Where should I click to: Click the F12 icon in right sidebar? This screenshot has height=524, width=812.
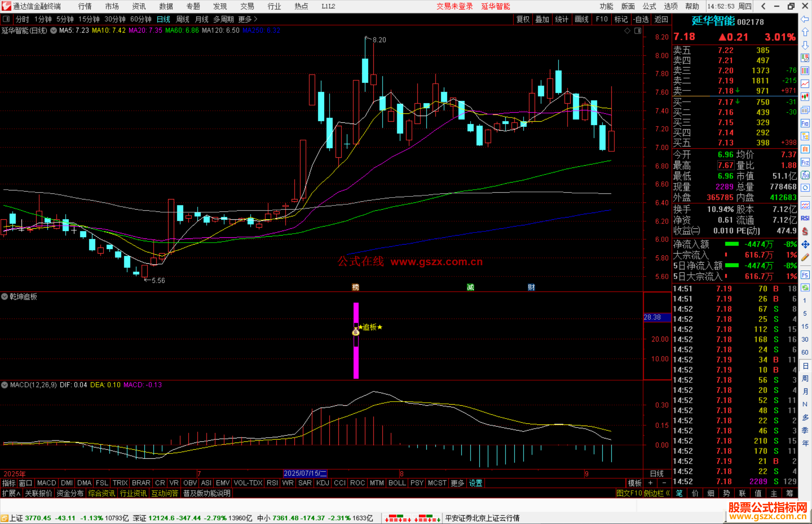tap(805, 162)
